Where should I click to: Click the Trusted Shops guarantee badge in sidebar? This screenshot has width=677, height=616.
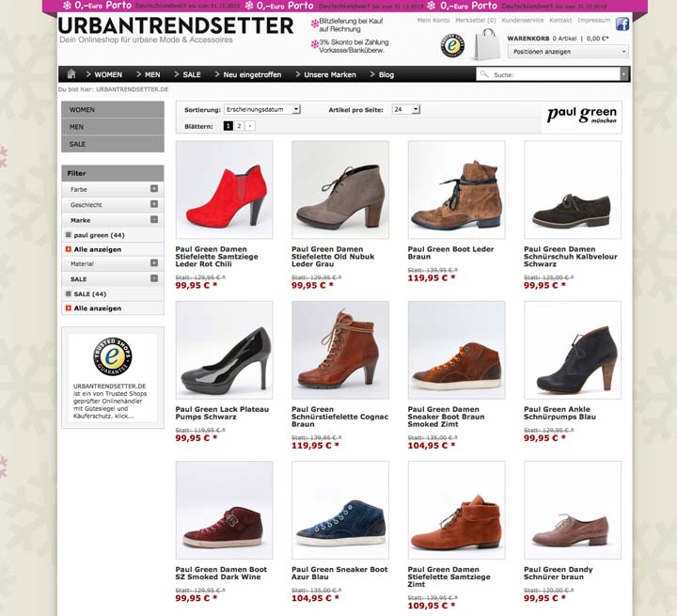[x=113, y=355]
